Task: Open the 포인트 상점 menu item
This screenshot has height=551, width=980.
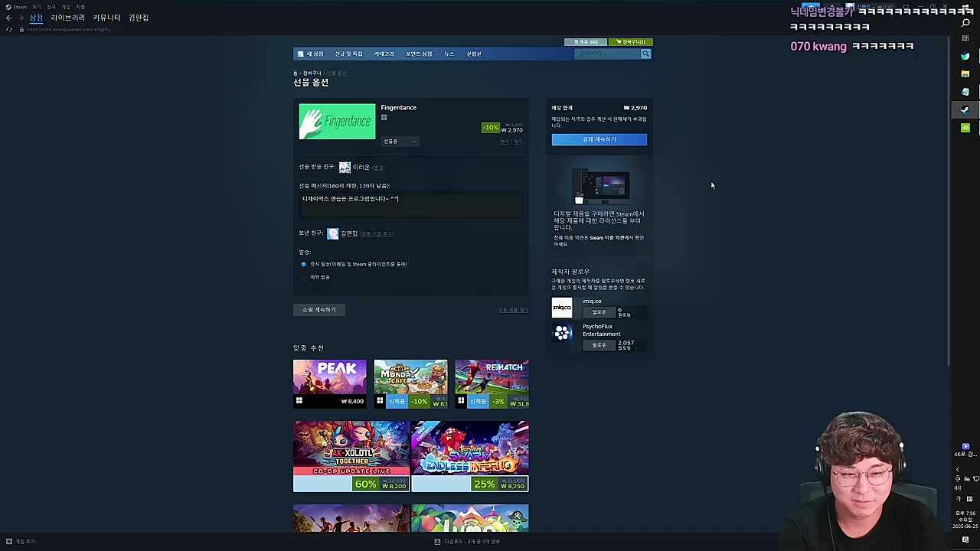Action: 419,54
